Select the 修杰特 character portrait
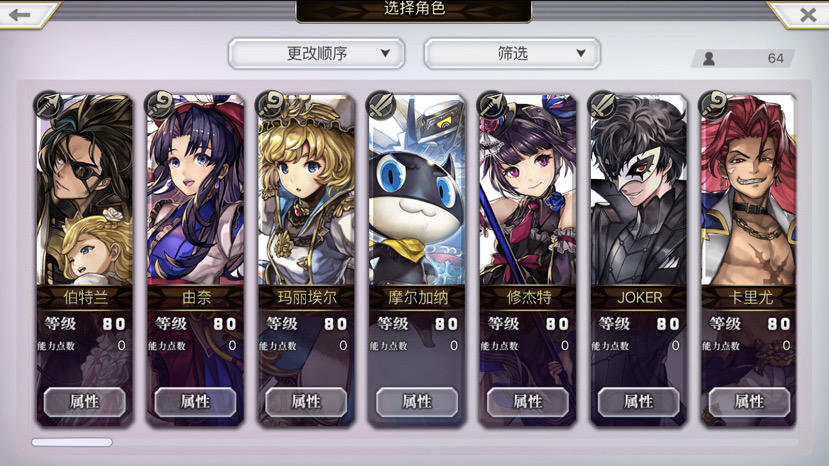 (x=528, y=190)
